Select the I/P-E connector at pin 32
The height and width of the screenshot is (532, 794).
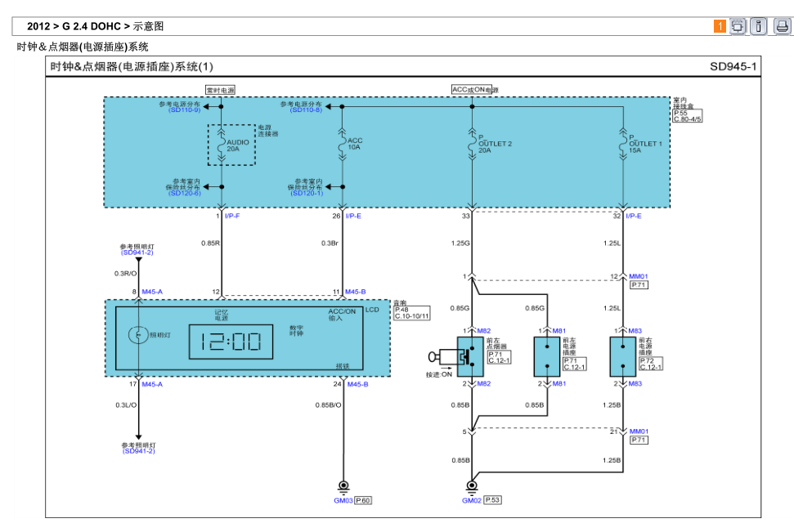coord(634,216)
